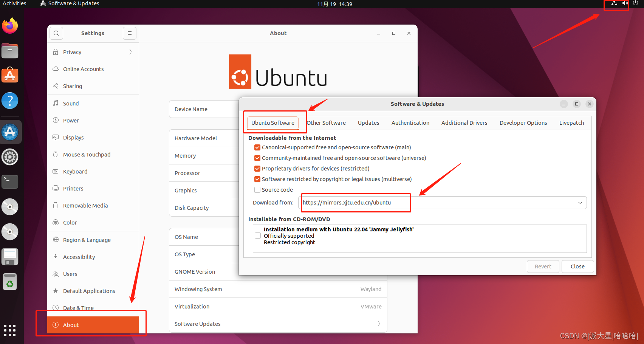The height and width of the screenshot is (344, 644).
Task: Toggle Proprietary drivers restricted checkbox
Action: (x=257, y=169)
